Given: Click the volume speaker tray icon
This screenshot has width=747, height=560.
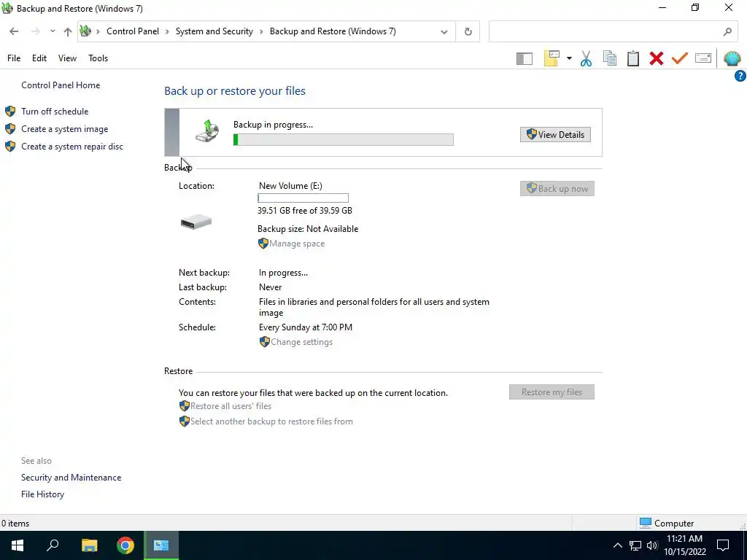Looking at the screenshot, I should pos(652,545).
